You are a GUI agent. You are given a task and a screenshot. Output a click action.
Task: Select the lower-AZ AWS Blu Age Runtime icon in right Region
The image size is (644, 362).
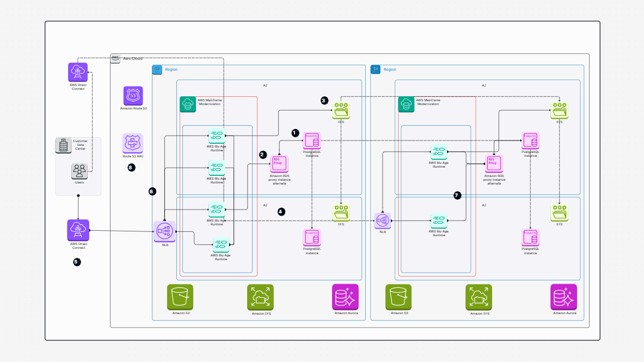point(439,221)
